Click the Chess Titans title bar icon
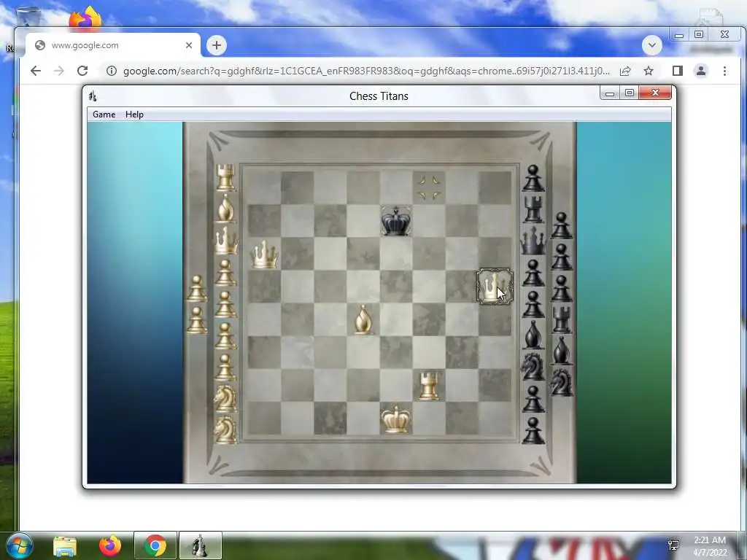747x560 pixels. coord(93,96)
